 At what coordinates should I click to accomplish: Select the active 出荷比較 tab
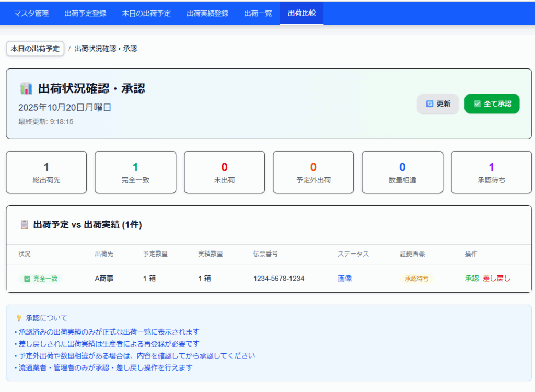[301, 13]
